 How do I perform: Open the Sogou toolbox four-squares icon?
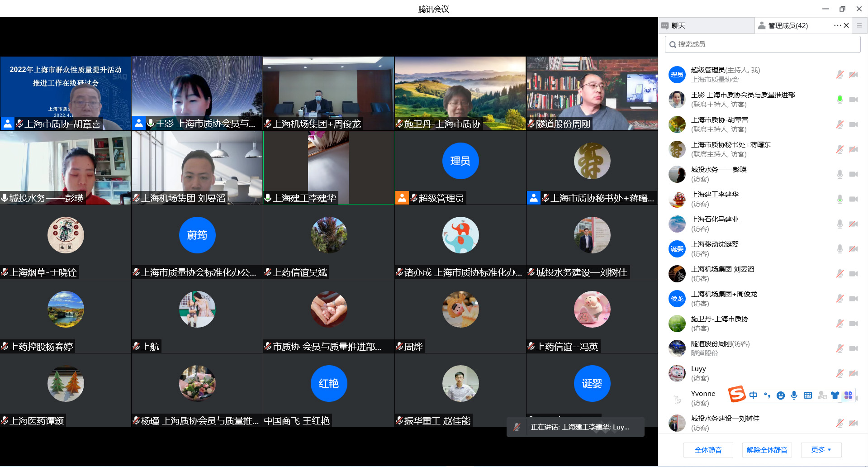point(849,395)
